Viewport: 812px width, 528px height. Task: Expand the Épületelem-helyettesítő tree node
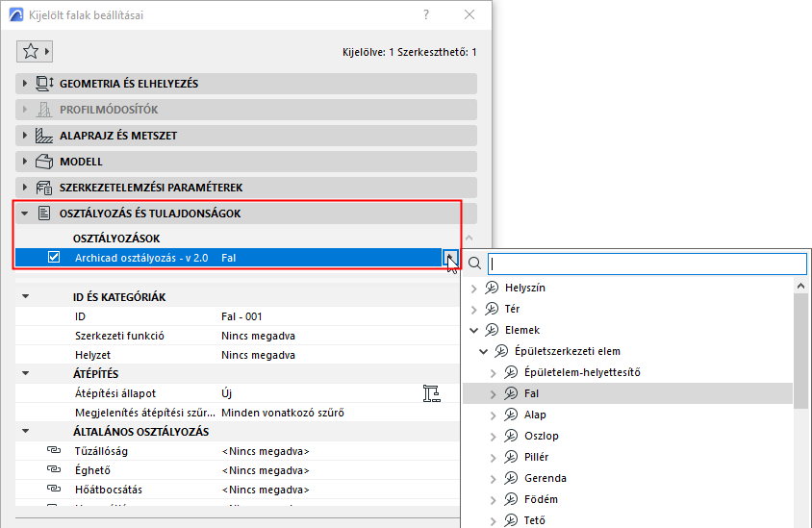coord(493,373)
